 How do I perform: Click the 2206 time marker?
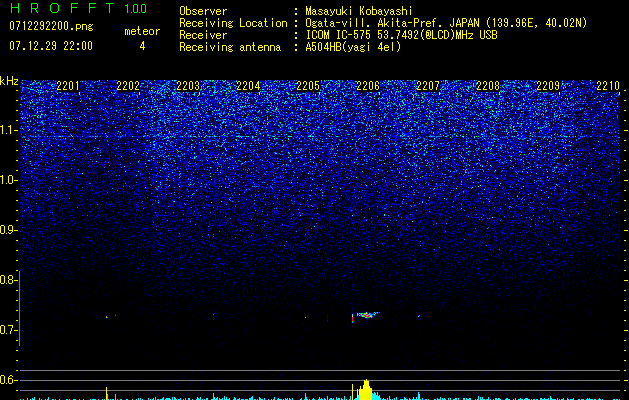coord(368,86)
